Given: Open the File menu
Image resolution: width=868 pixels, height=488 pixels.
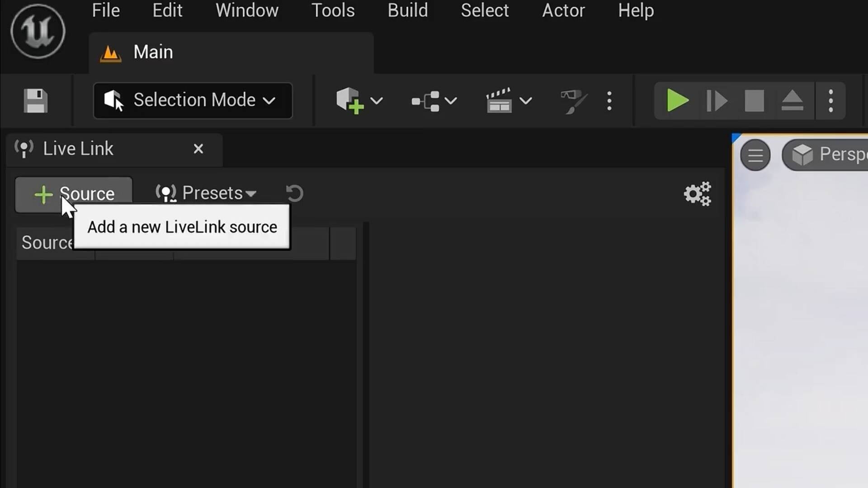Looking at the screenshot, I should point(106,10).
